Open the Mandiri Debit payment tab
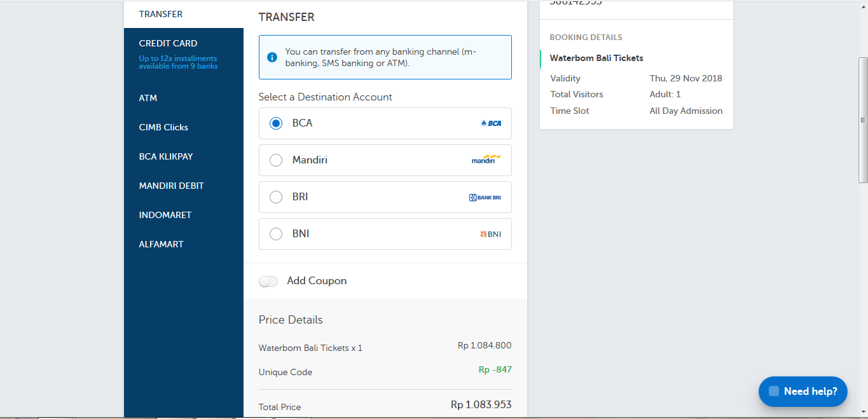This screenshot has height=419, width=868. (172, 186)
